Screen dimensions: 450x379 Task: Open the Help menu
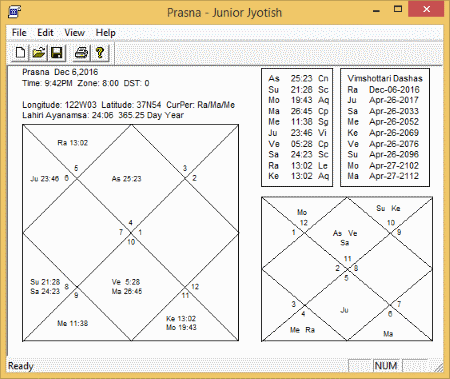click(105, 33)
